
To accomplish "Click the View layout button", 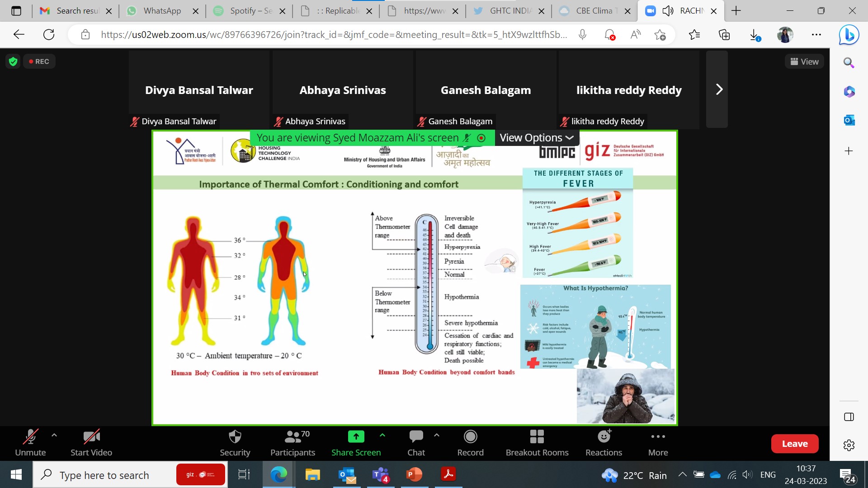I will coord(804,61).
